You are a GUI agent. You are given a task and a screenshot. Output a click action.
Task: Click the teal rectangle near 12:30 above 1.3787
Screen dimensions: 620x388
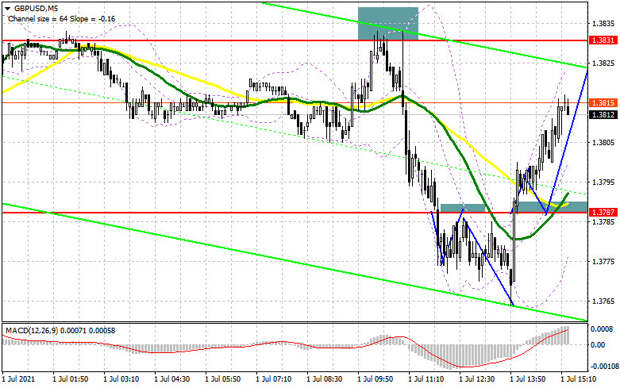[463, 208]
